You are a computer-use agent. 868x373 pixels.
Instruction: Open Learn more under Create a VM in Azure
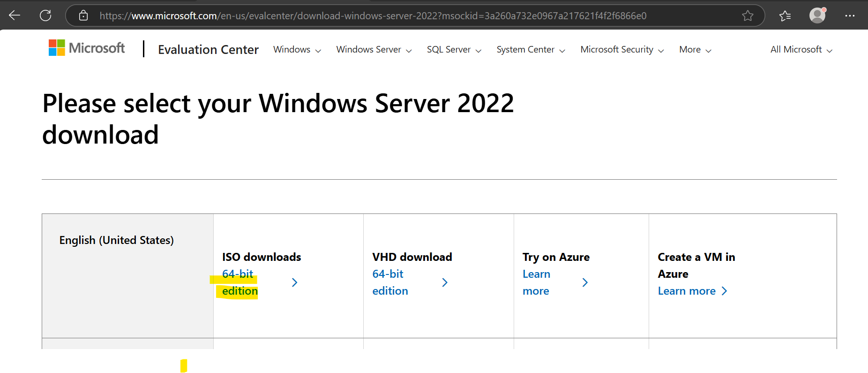(687, 291)
